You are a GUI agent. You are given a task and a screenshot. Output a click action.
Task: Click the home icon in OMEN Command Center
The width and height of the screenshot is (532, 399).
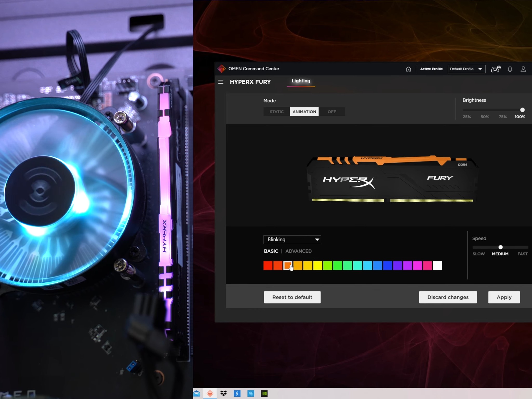point(409,69)
